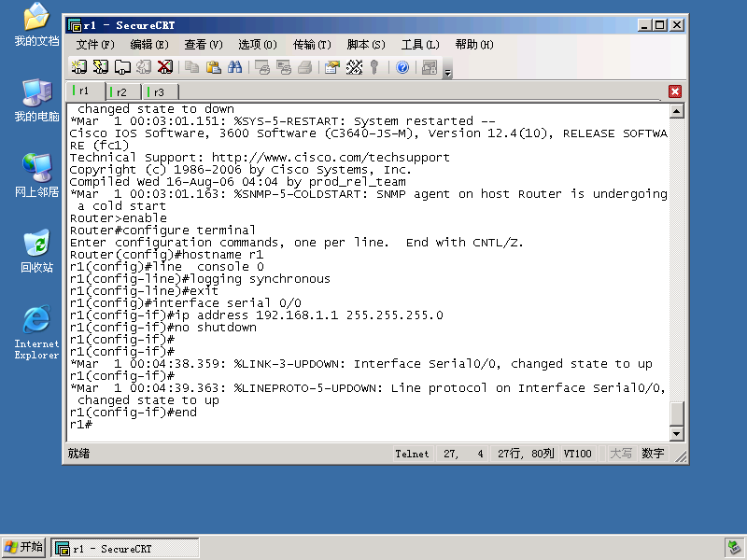Switch to the r2 session tab
This screenshot has width=747, height=560.
pyautogui.click(x=122, y=91)
